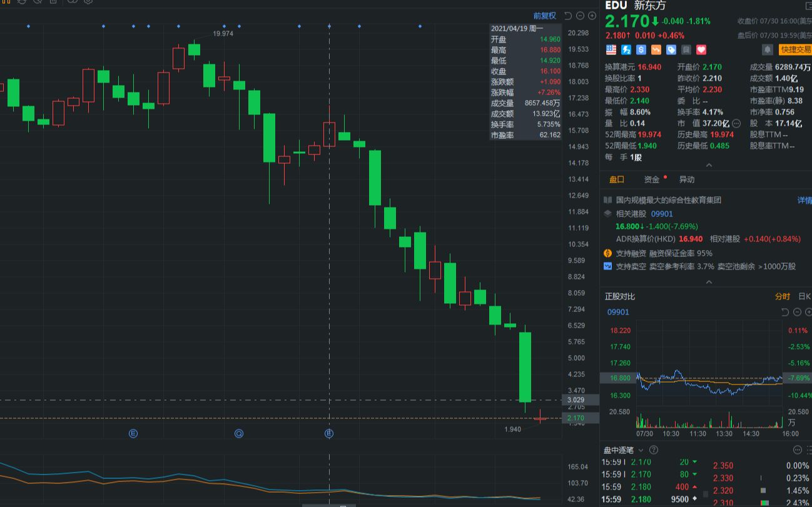This screenshot has height=507, width=812.
Task: Click the 市盈率TTM 9.19 value
Action: 796,89
